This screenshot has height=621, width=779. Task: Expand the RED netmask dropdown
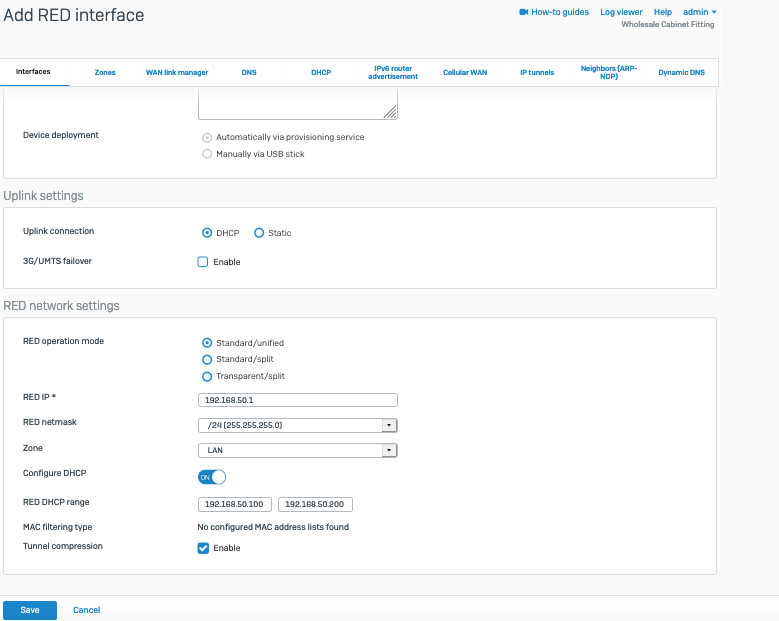389,425
